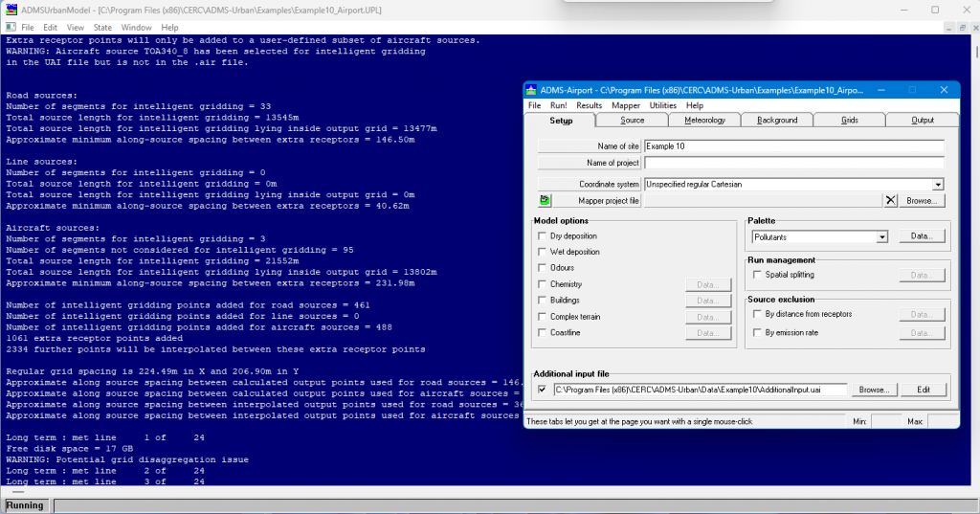Enable the Buildings option
Image resolution: width=980 pixels, height=514 pixels.
click(542, 301)
